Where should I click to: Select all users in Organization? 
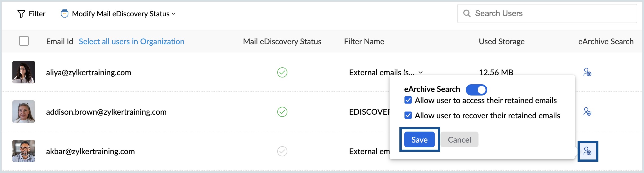point(131,41)
